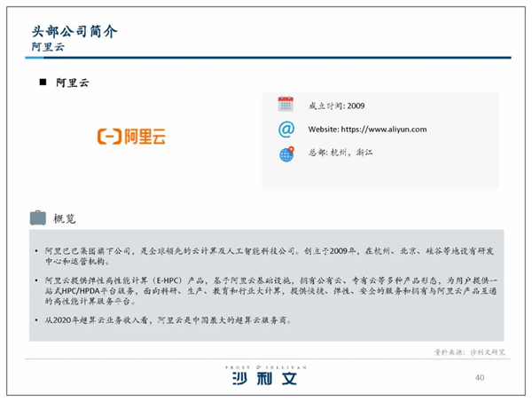
Task: Click the source note 资料来源: 沙利文研究
Action: tap(470, 352)
